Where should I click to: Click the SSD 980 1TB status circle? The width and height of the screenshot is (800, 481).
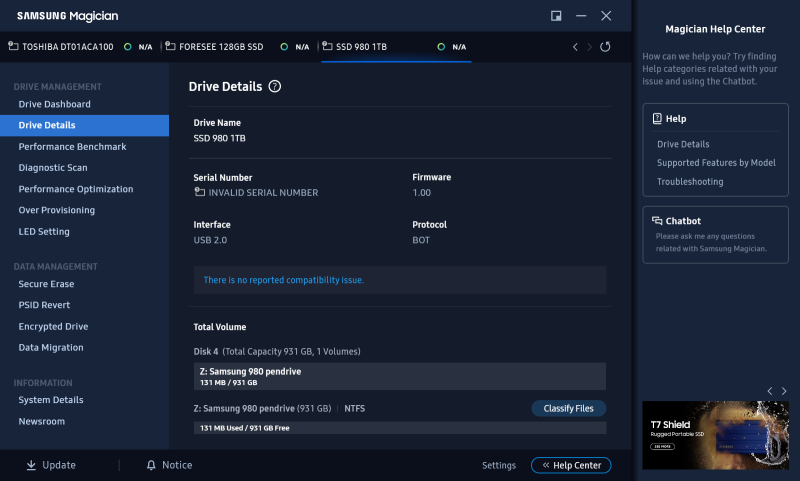[441, 47]
